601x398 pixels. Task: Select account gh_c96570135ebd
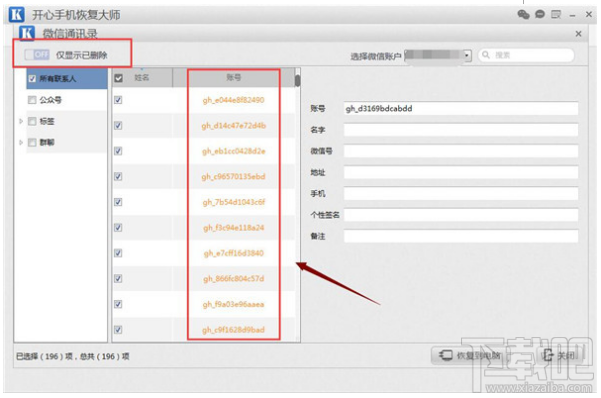click(x=233, y=176)
